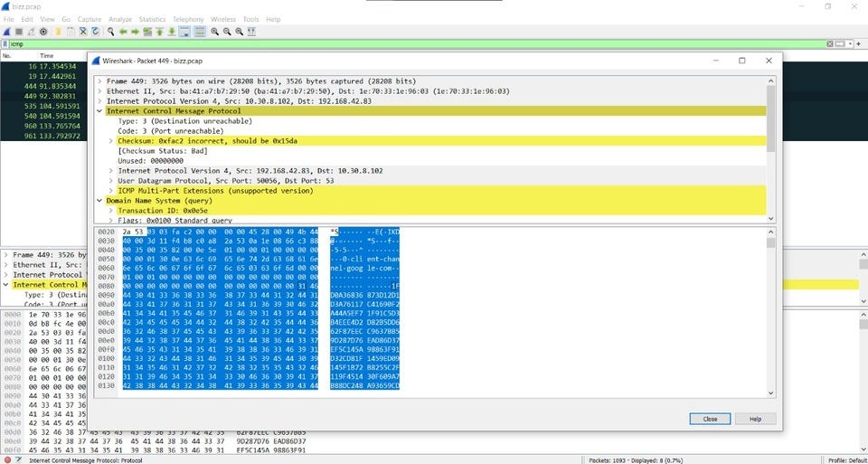Go to a specified packet icon
This screenshot has width=868, height=464.
147,32
